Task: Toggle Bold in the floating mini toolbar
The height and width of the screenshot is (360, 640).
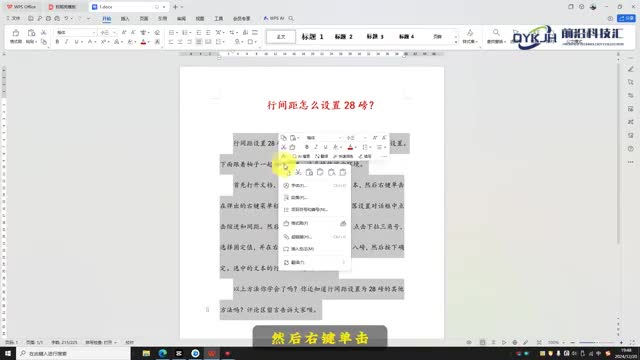Action: pyautogui.click(x=307, y=147)
